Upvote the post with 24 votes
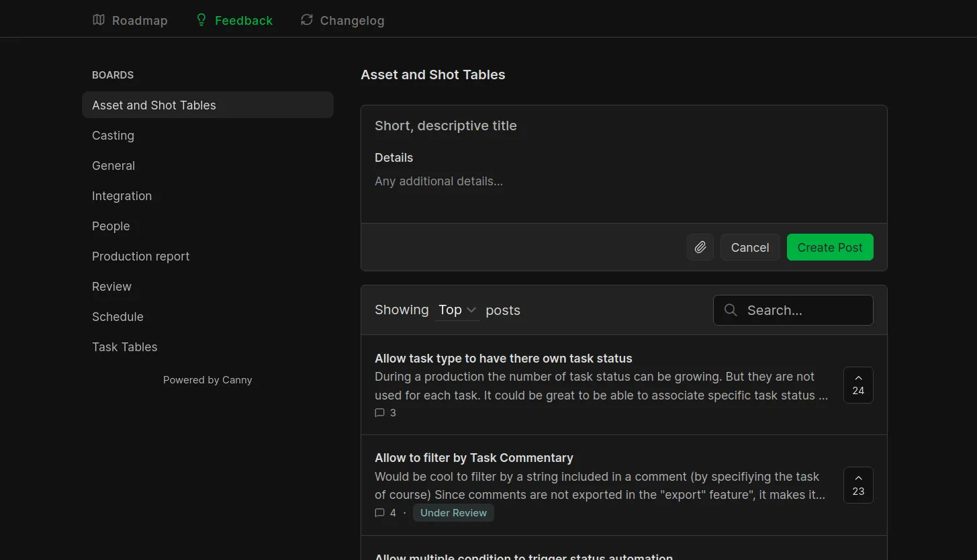 pyautogui.click(x=858, y=385)
